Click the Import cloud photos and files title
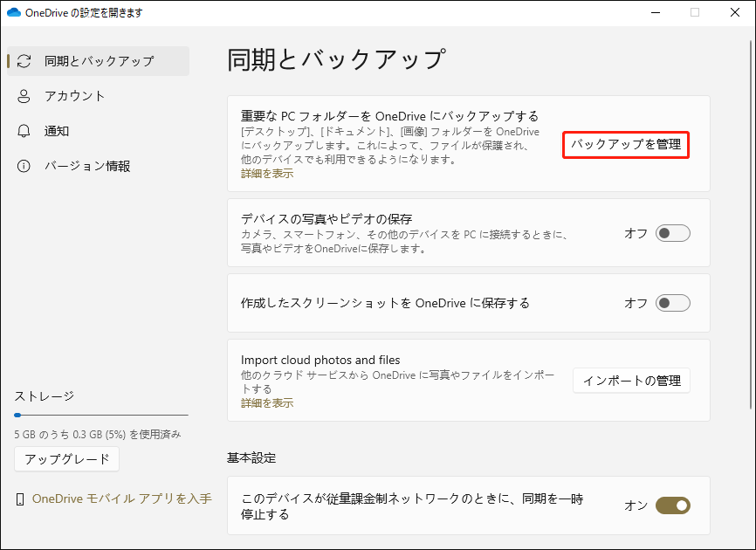 [x=320, y=360]
